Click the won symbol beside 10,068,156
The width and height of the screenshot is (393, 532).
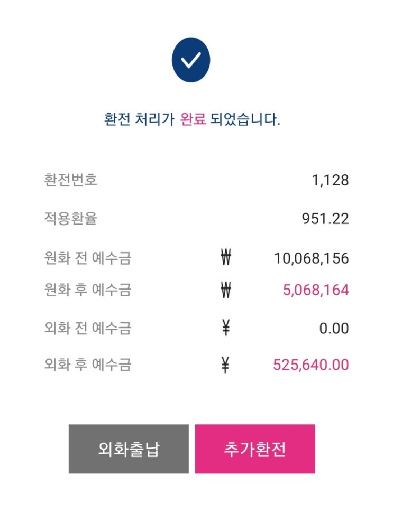226,258
